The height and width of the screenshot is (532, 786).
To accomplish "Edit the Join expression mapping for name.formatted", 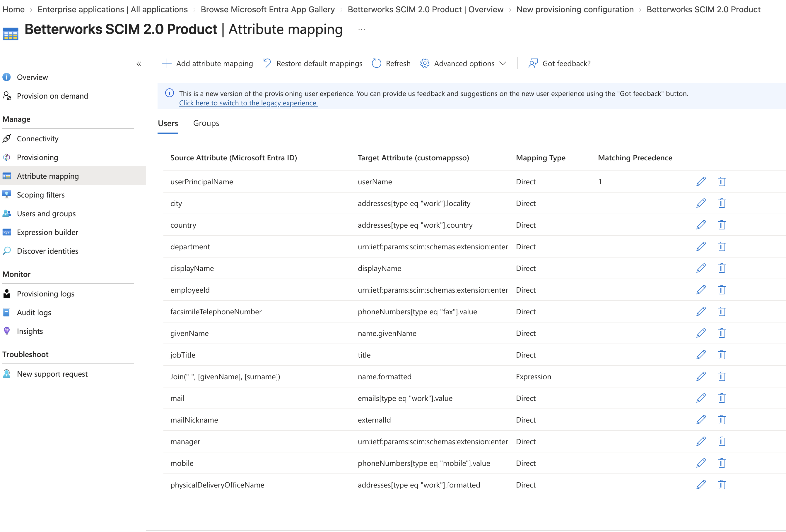I will pos(701,376).
